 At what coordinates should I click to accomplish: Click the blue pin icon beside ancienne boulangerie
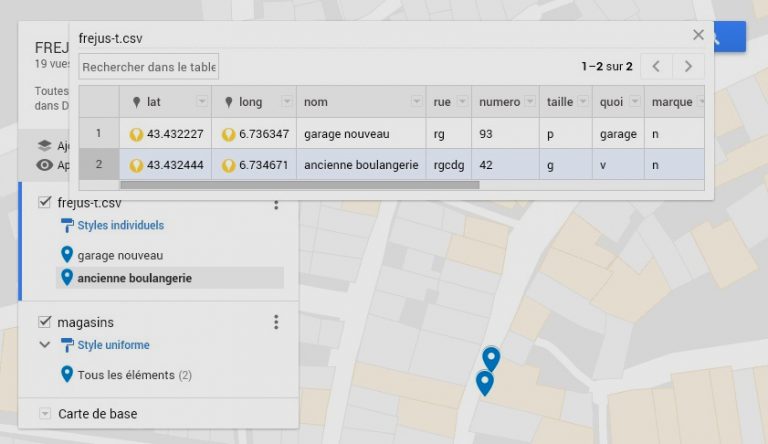click(67, 277)
